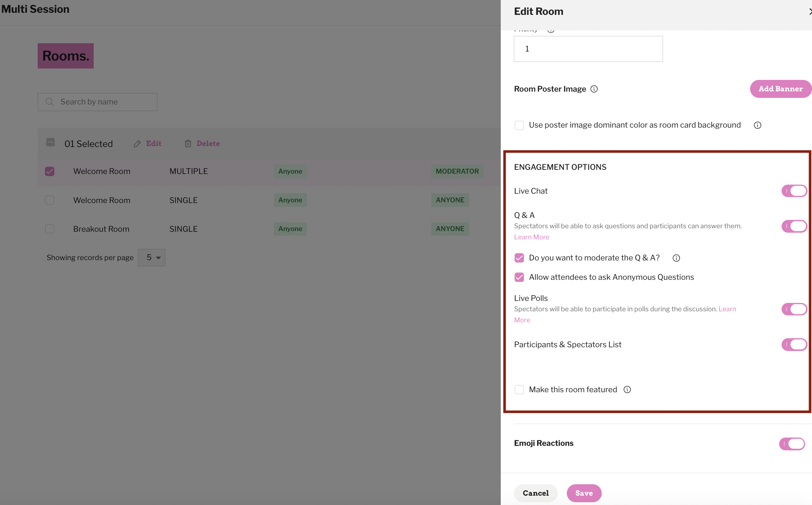The height and width of the screenshot is (505, 812).
Task: Click the Search by name field
Action: pos(98,102)
